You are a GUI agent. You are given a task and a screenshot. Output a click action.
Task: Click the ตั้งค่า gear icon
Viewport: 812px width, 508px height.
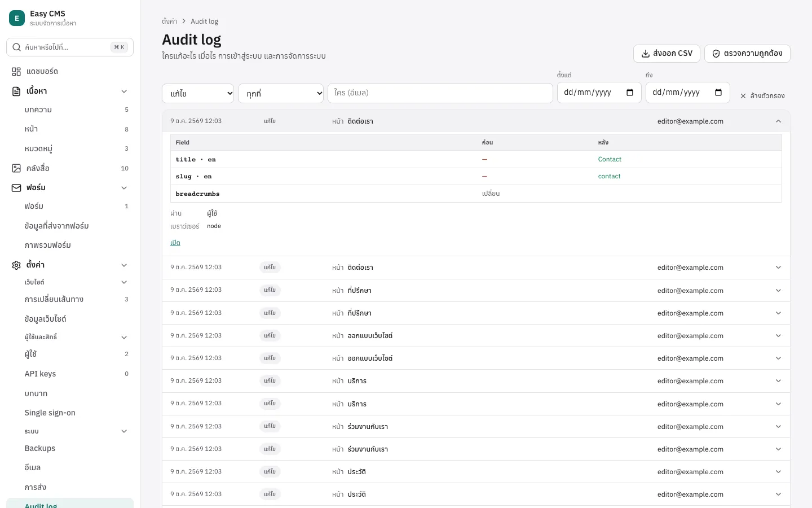click(x=16, y=265)
